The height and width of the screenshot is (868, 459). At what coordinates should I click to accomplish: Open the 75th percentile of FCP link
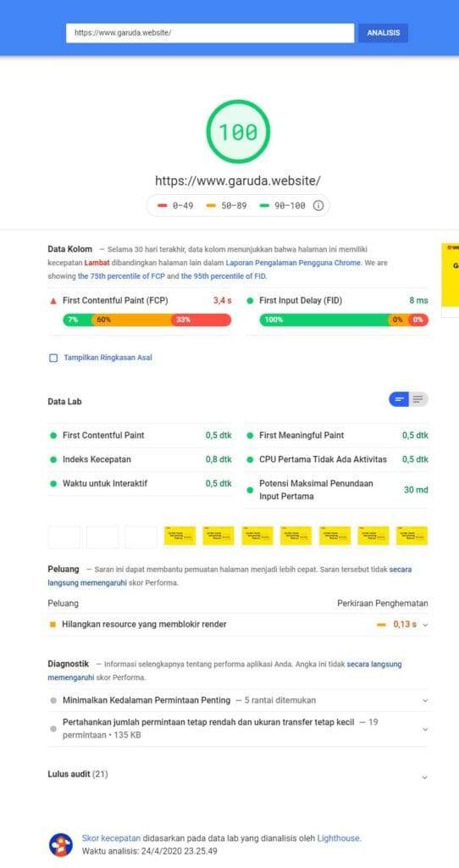pos(121,275)
